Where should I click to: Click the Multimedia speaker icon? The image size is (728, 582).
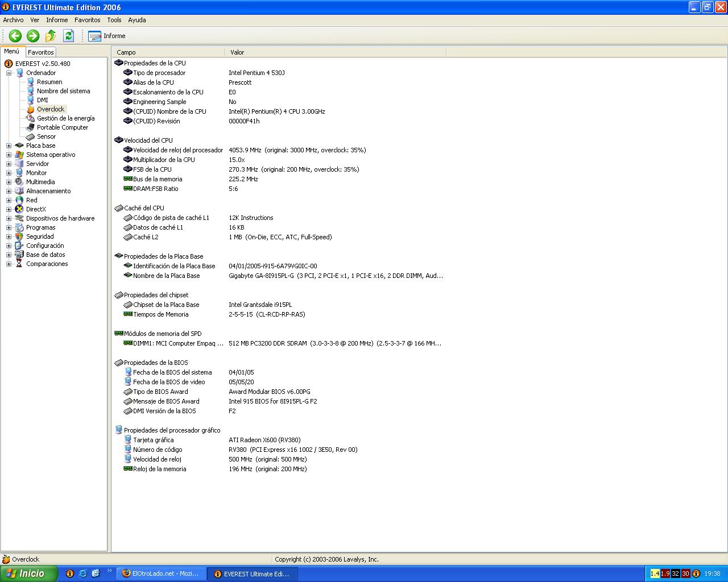(19, 182)
